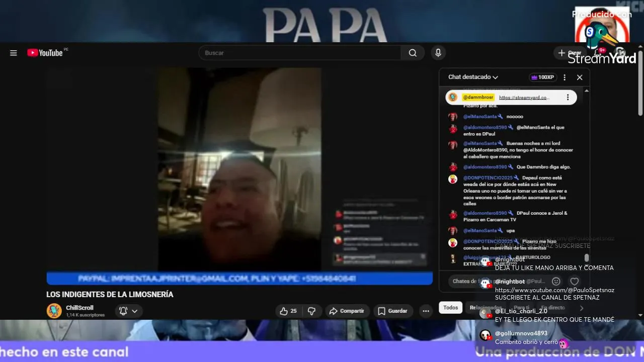Open the 100XP points badge

click(542, 77)
